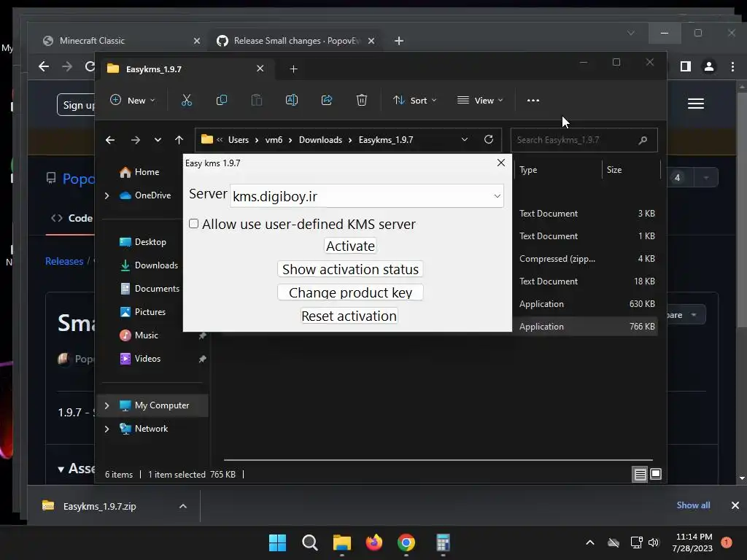The height and width of the screenshot is (560, 747).
Task: Go forward in File Explorer navigation
Action: 135,140
